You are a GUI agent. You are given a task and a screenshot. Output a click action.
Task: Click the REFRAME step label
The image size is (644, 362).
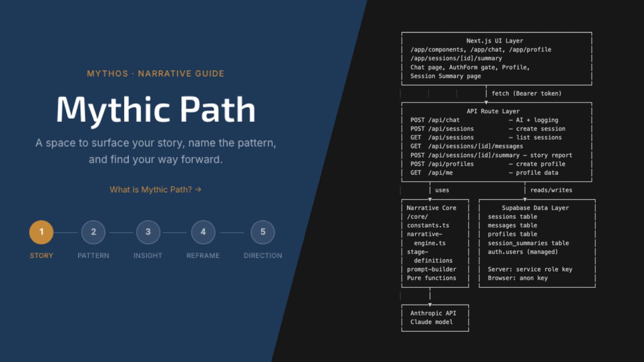tap(203, 256)
